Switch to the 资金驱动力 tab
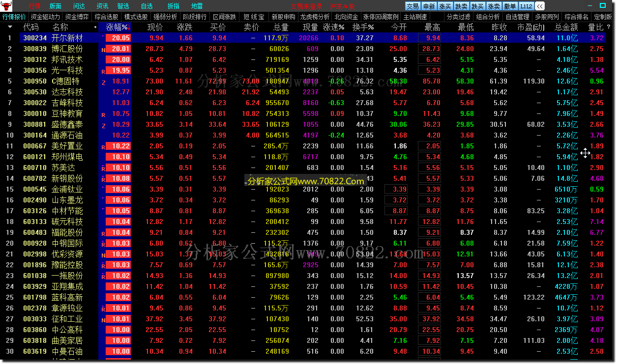The image size is (617, 364). click(x=45, y=17)
